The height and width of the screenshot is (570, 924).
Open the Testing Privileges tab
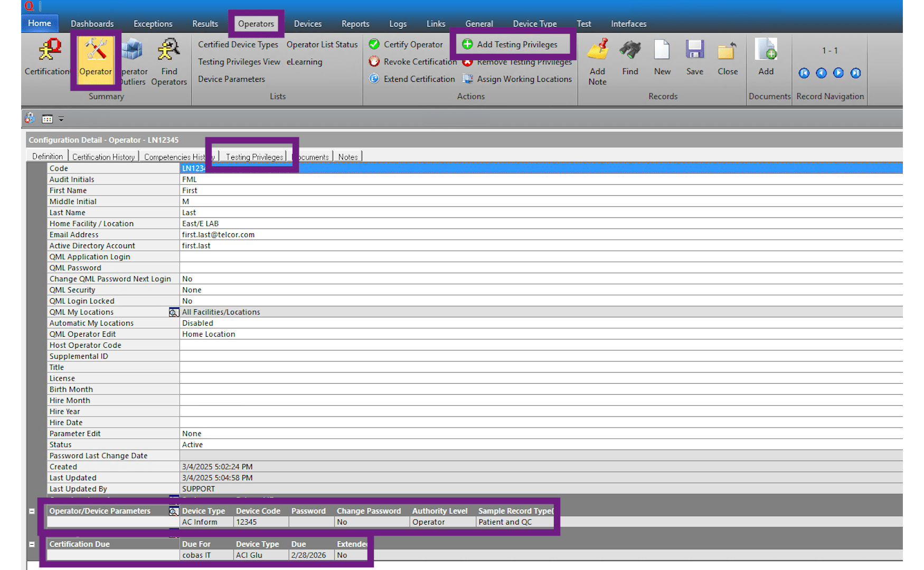coord(254,157)
